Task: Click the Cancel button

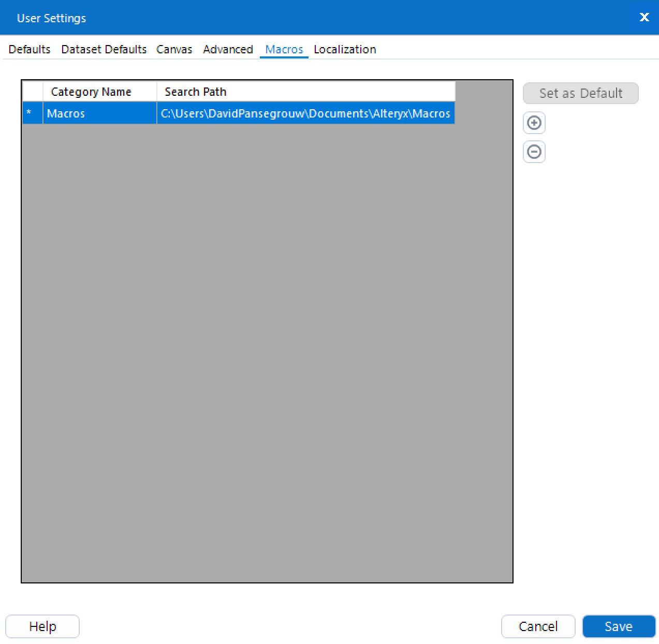Action: [538, 626]
